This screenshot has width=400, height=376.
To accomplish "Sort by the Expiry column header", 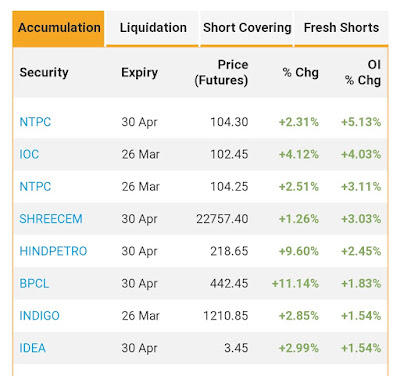I will (x=139, y=73).
